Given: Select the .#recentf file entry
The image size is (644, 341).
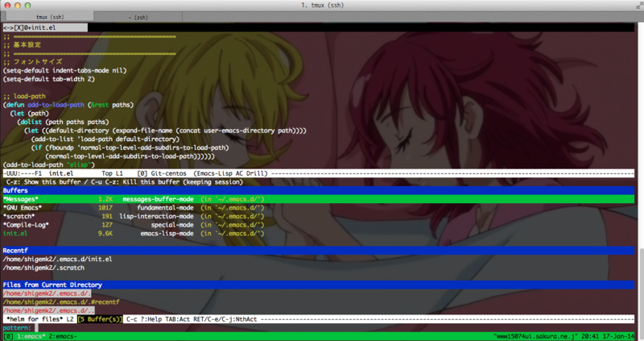Looking at the screenshot, I should [x=61, y=302].
